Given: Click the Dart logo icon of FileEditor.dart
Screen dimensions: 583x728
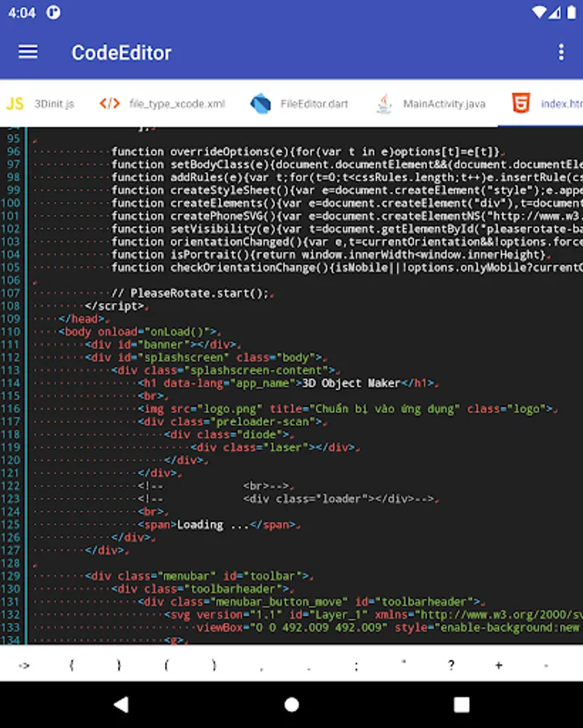Looking at the screenshot, I should [260, 103].
